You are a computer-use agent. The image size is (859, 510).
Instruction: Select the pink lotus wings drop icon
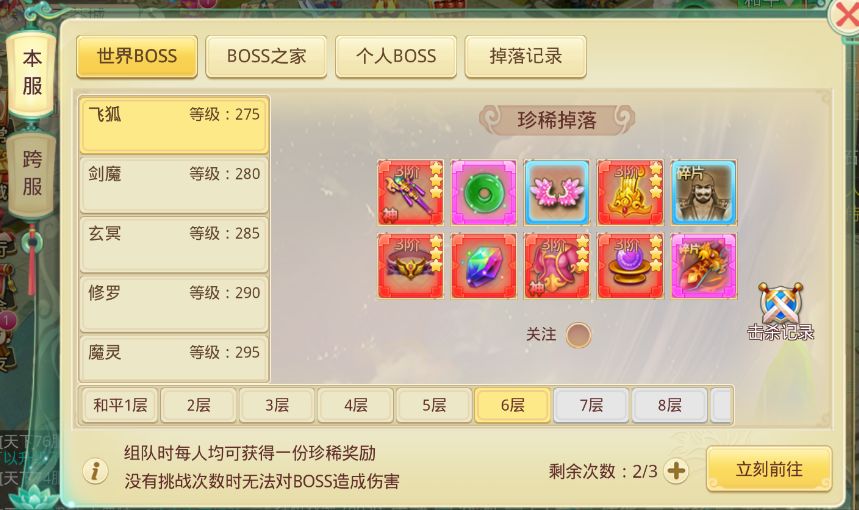(x=557, y=193)
